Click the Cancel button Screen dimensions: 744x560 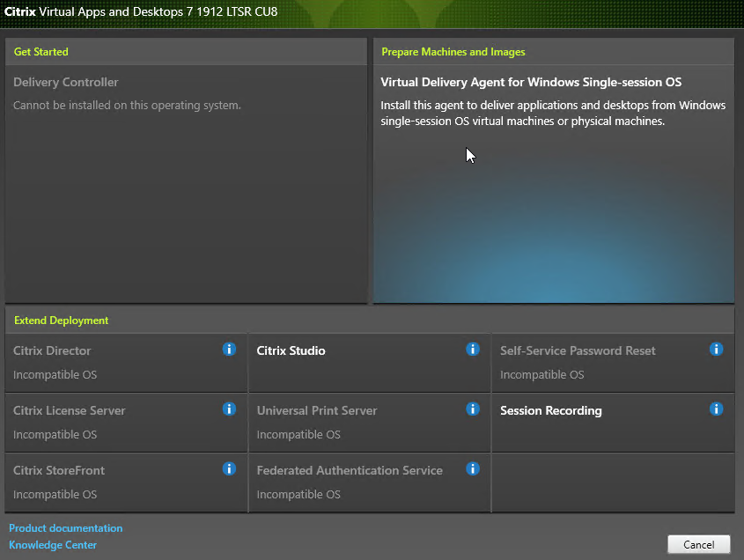coord(698,544)
